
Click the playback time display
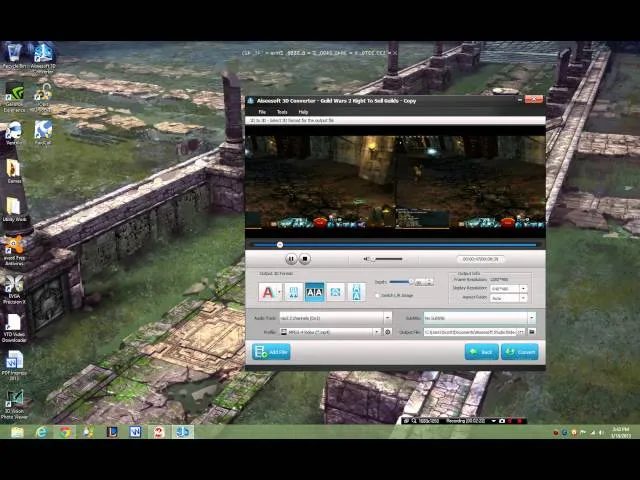coord(481,259)
